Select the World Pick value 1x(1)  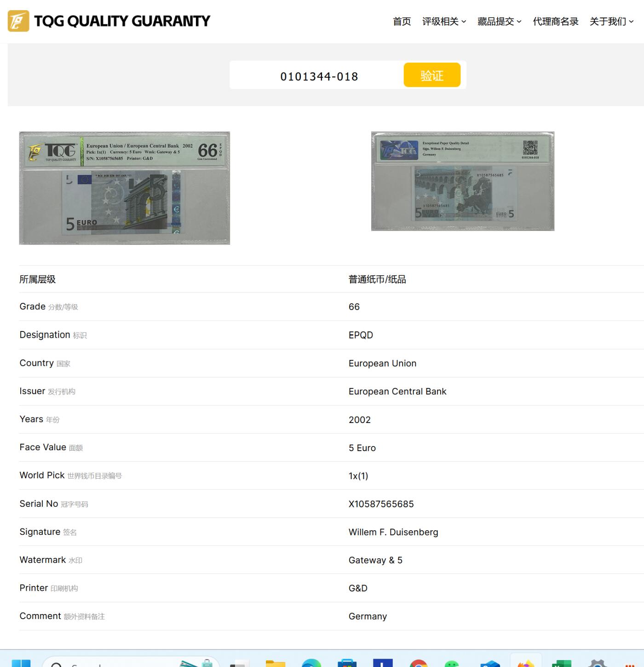click(x=358, y=476)
